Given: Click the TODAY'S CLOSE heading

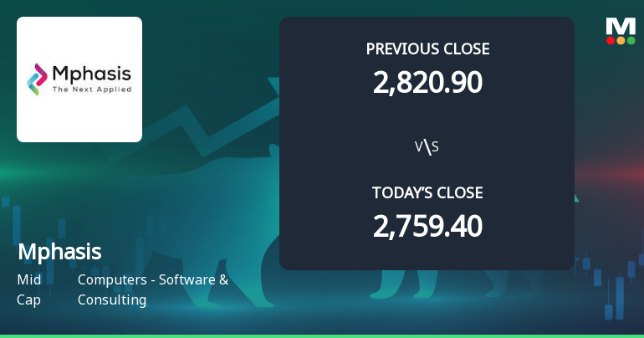Looking at the screenshot, I should click(x=427, y=193).
